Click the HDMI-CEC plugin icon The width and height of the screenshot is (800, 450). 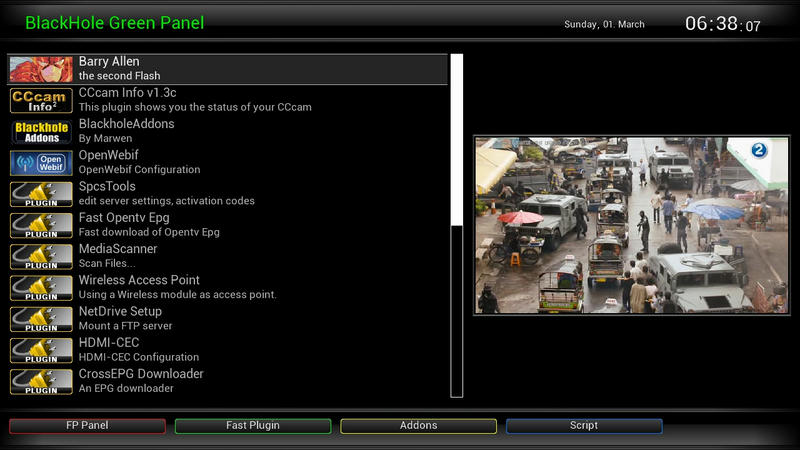[41, 351]
